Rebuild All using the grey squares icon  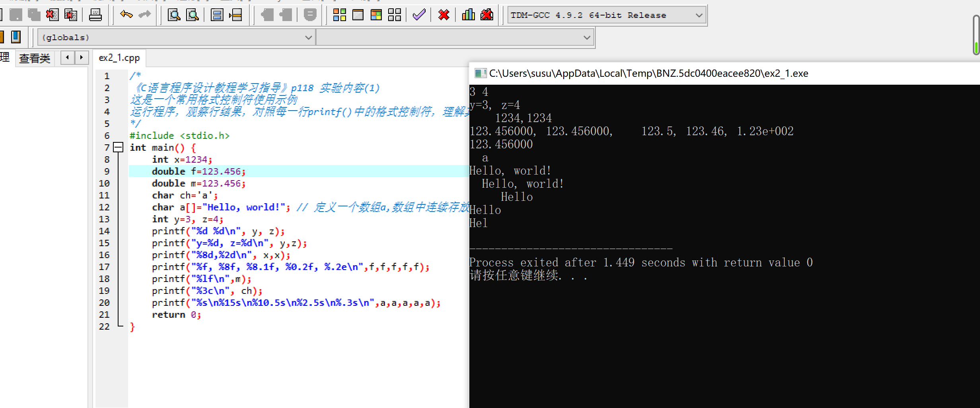(395, 15)
